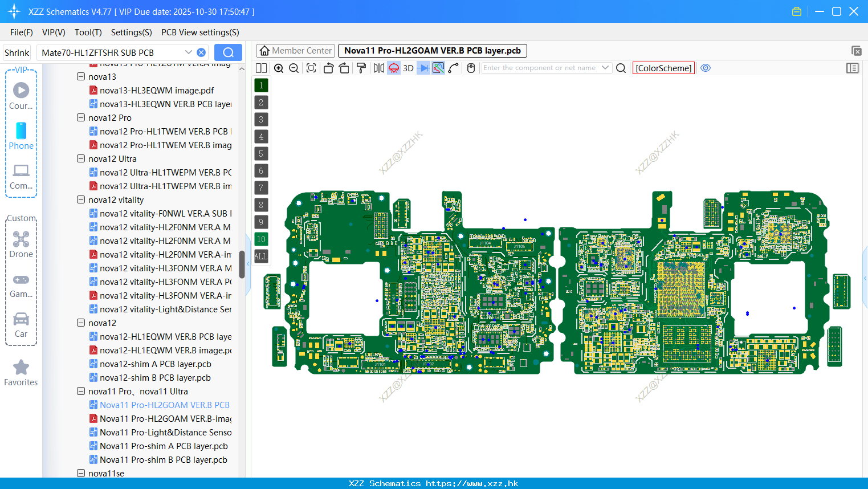Image resolution: width=868 pixels, height=489 pixels.
Task: Click the sidebar collapse handle
Action: pyautogui.click(x=248, y=264)
